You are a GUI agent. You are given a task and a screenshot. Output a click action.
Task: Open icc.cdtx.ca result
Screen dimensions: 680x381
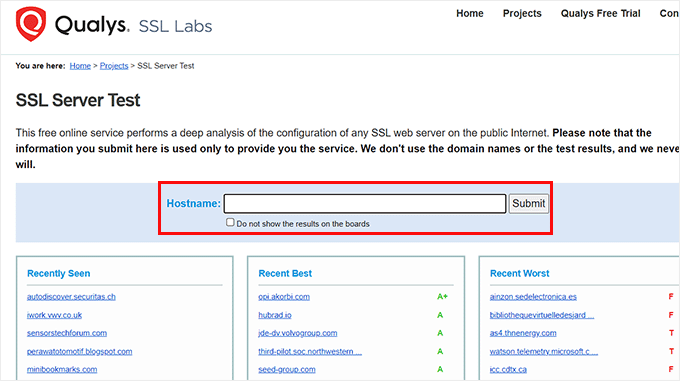tap(508, 370)
